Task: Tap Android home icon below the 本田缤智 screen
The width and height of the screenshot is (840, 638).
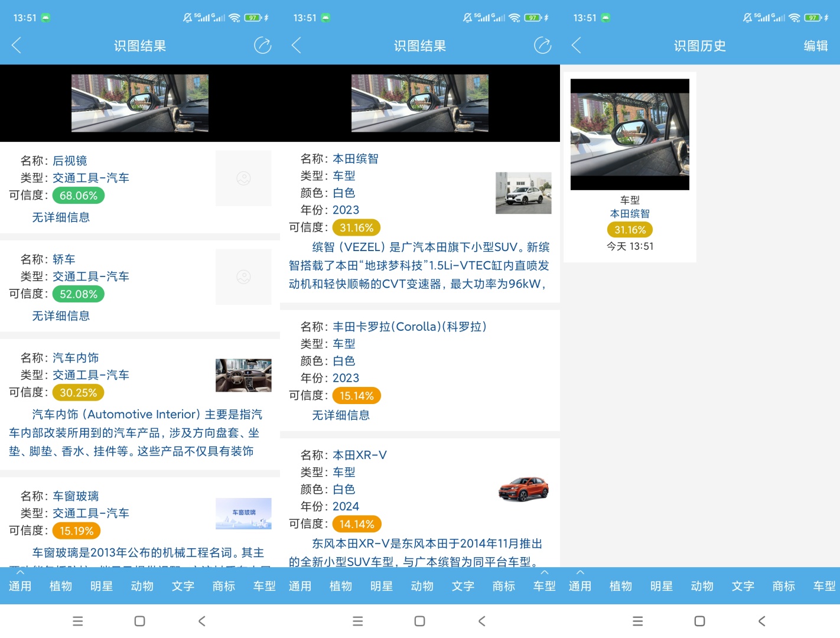Action: [420, 621]
